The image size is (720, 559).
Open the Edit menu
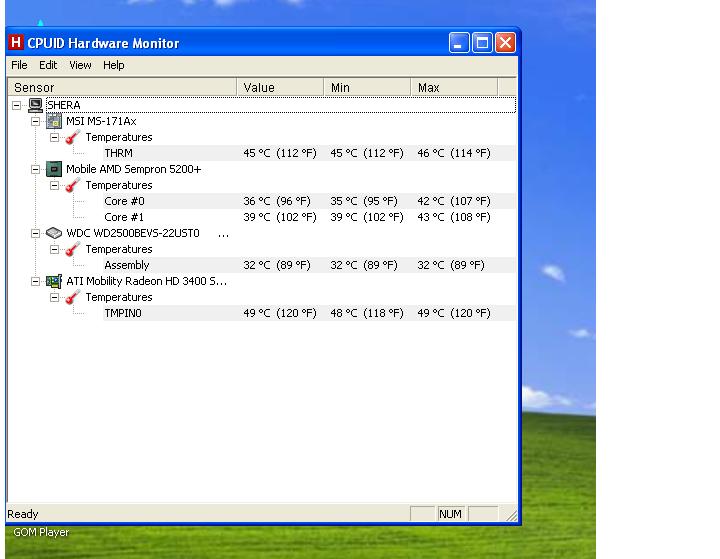48,65
